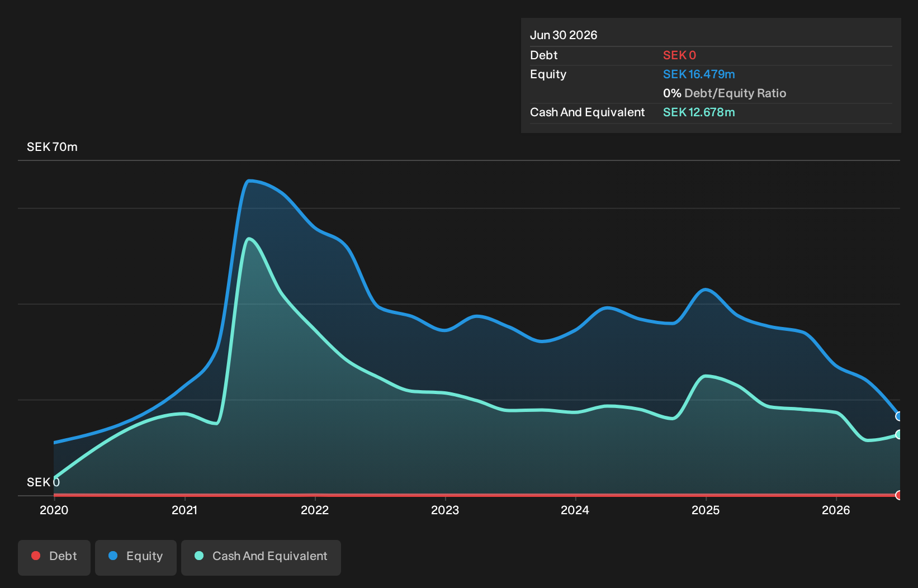Click the Cash And Equivalent tooltip label
This screenshot has height=588, width=918.
tap(588, 112)
